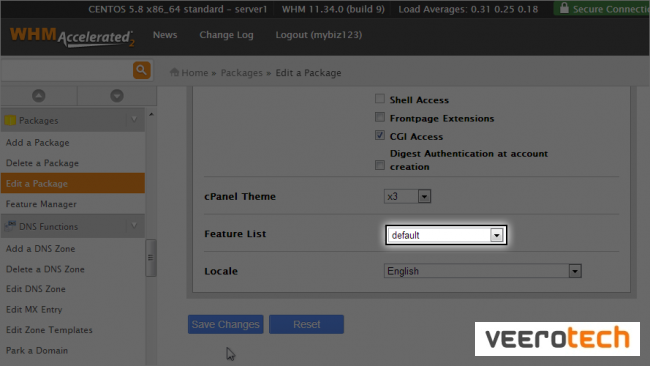Click the Save Changes button
650x366 pixels.
[226, 324]
